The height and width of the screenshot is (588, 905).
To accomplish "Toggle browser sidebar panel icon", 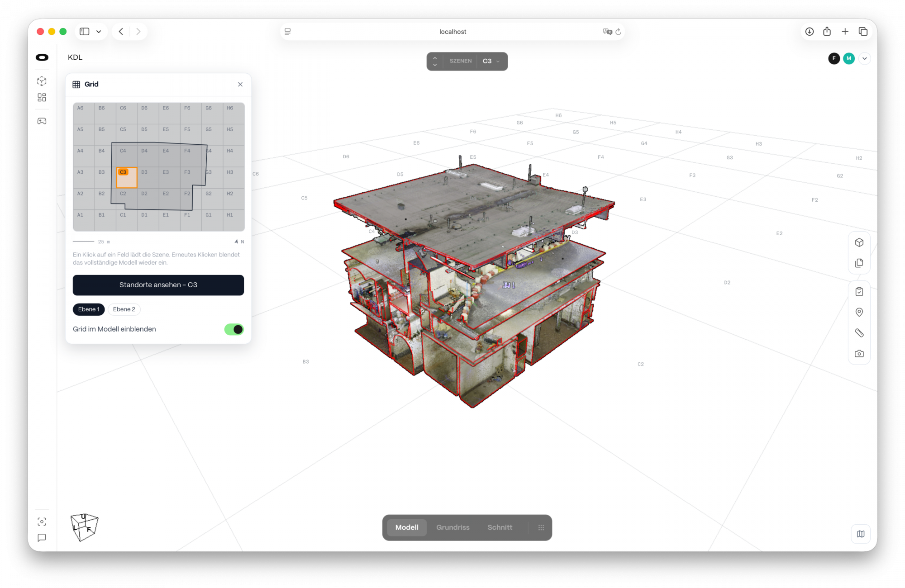I will tap(85, 31).
